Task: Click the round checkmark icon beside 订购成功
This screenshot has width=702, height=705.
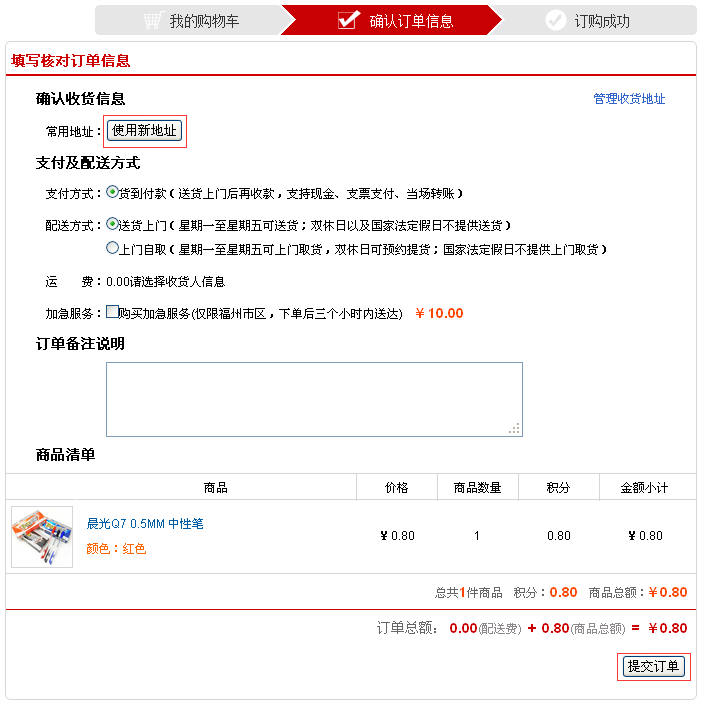Action: 556,20
